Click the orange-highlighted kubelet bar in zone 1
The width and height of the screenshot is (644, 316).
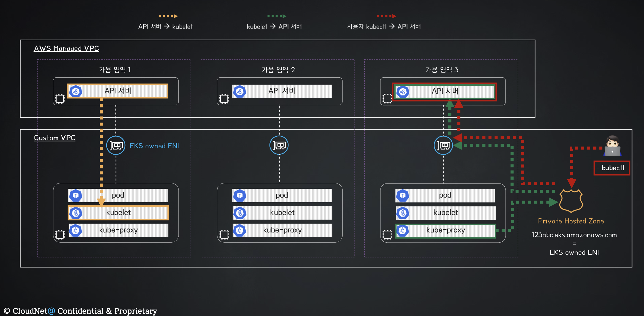coord(119,213)
